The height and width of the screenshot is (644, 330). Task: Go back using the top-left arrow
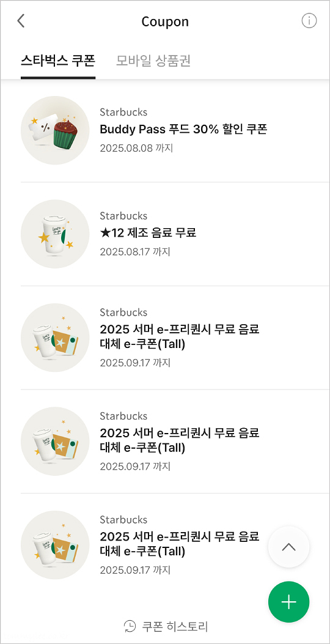(21, 21)
